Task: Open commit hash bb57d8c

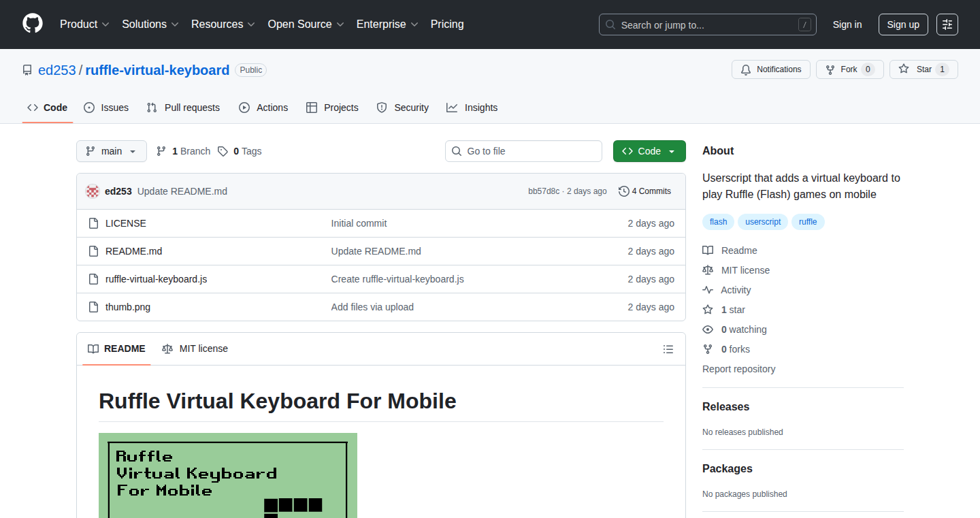Action: (544, 191)
